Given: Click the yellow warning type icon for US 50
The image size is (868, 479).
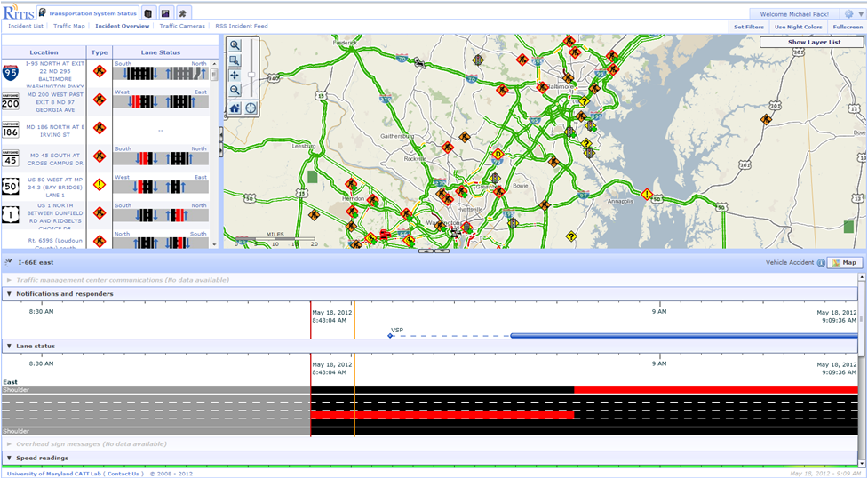Looking at the screenshot, I should pyautogui.click(x=100, y=184).
